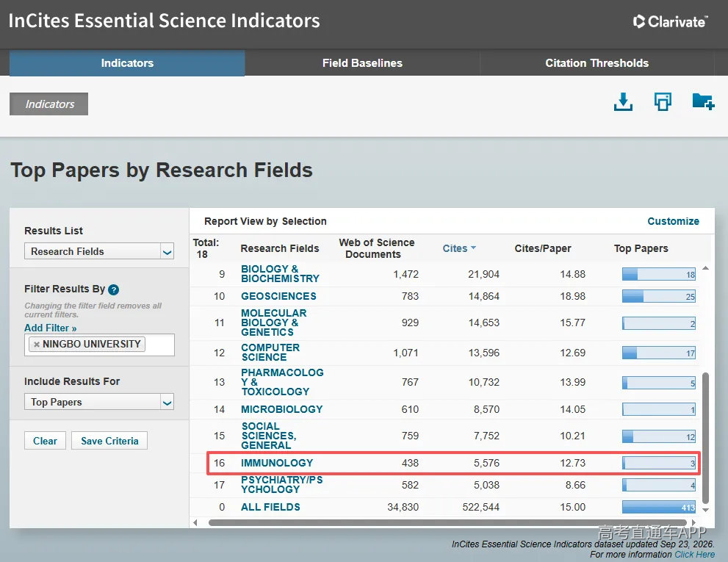Open the MOLECULAR BIOLOGY & GENETICS link
Screen dimensions: 728x562
[274, 323]
